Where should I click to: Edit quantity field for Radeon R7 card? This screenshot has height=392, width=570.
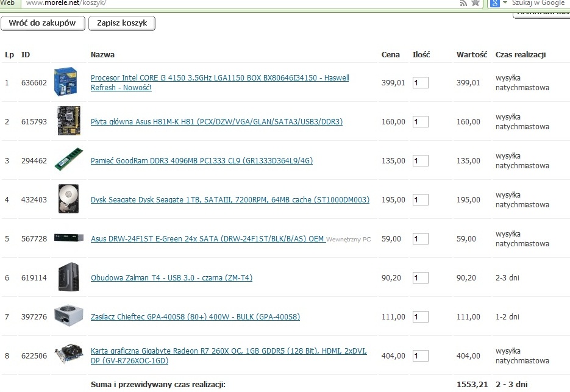pyautogui.click(x=420, y=355)
